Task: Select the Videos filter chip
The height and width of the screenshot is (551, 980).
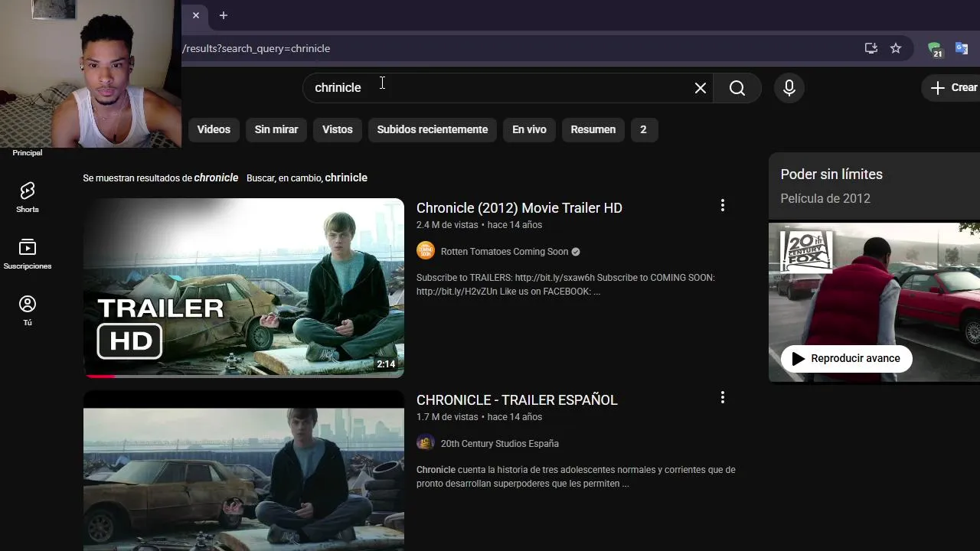Action: [x=214, y=129]
